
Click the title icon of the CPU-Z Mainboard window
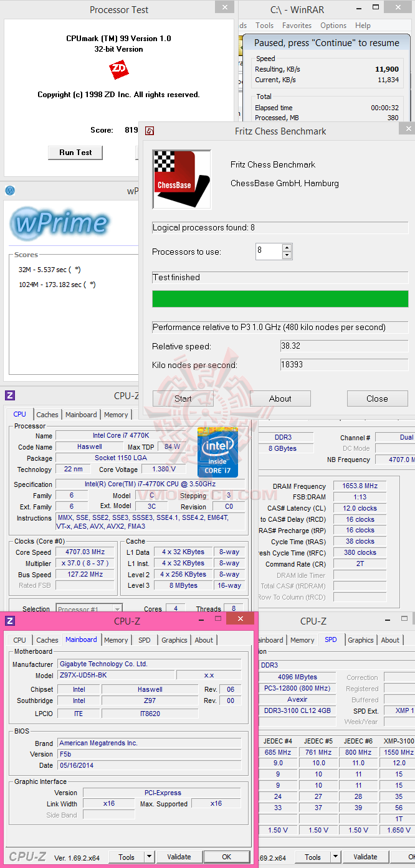pos(9,621)
